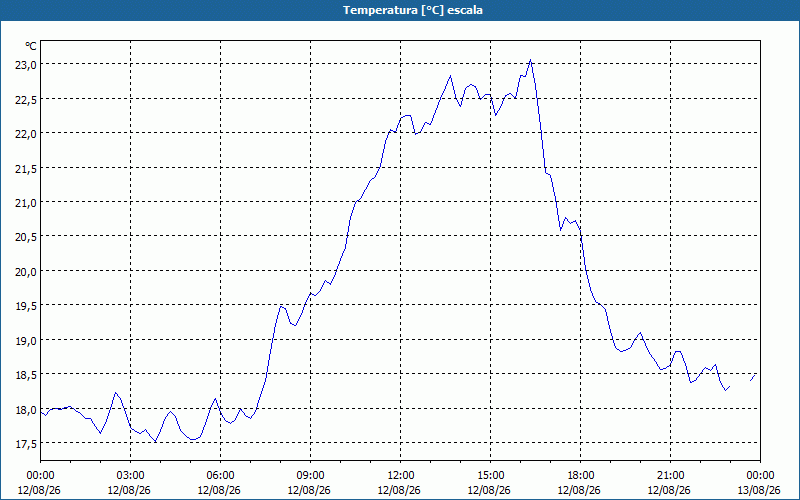The height and width of the screenshot is (500, 800).
Task: Click the "03:00" time label
Action: [130, 475]
